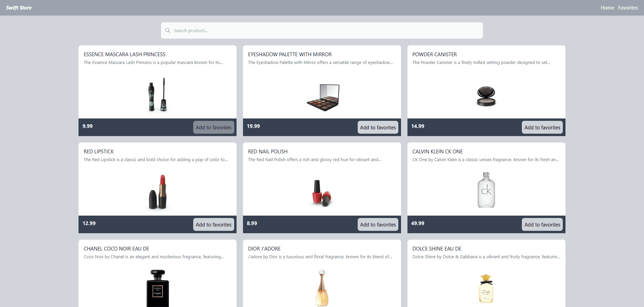Add Calvin Klein CK One to favorites
The image size is (644, 307).
click(542, 224)
